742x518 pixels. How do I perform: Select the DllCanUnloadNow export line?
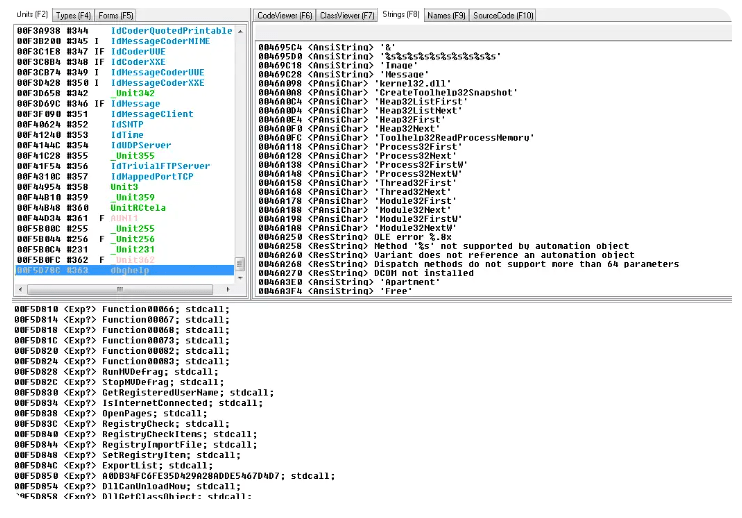pyautogui.click(x=127, y=486)
